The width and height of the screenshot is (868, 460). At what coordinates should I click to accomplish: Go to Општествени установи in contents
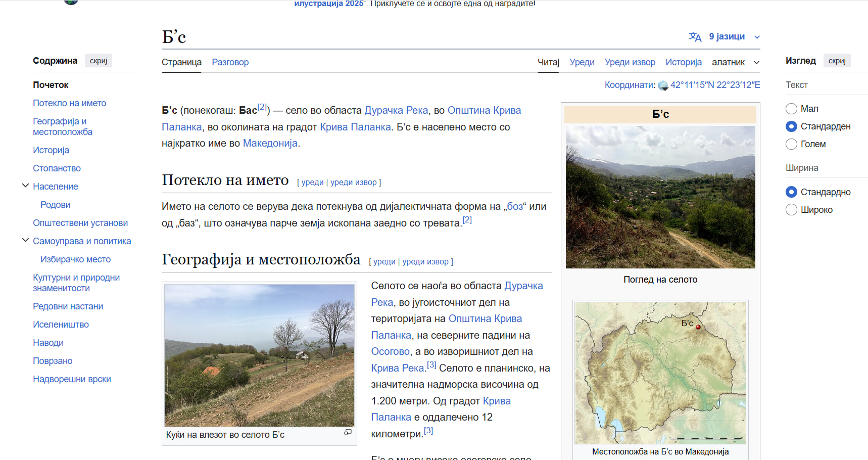pyautogui.click(x=80, y=223)
